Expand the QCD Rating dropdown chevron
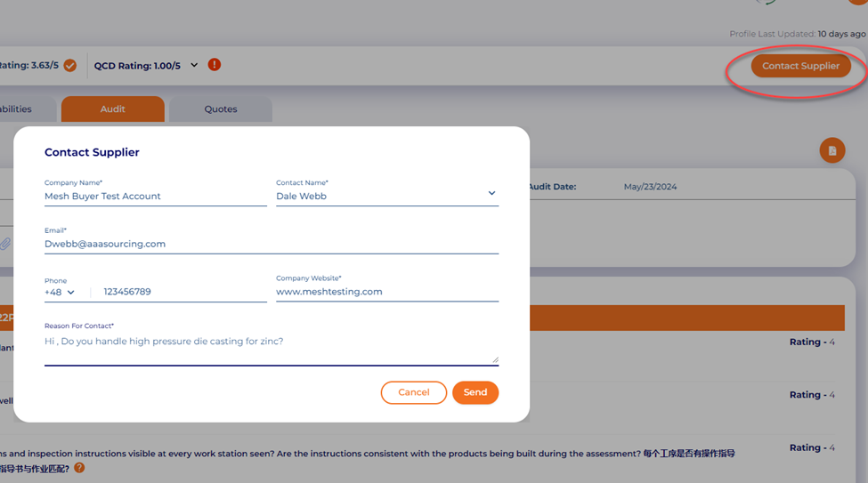 [x=194, y=65]
